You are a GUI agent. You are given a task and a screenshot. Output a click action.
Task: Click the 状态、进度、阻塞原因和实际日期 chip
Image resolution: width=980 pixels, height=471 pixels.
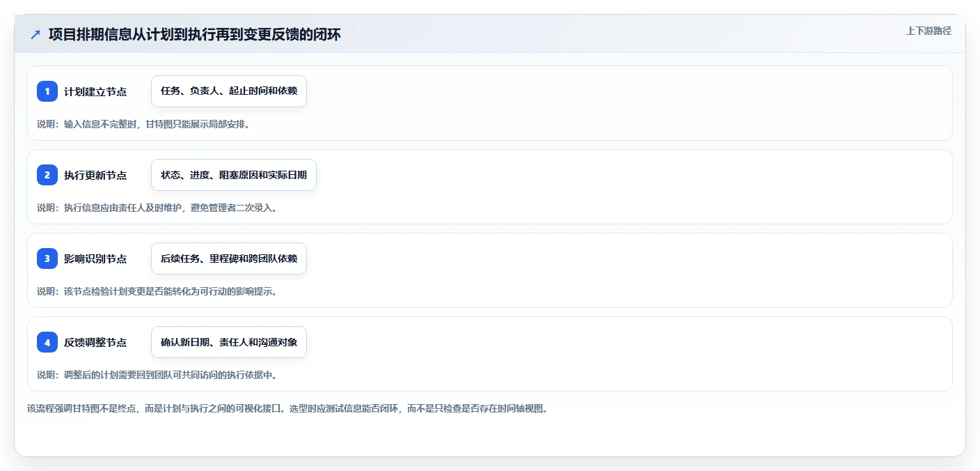coord(234,175)
